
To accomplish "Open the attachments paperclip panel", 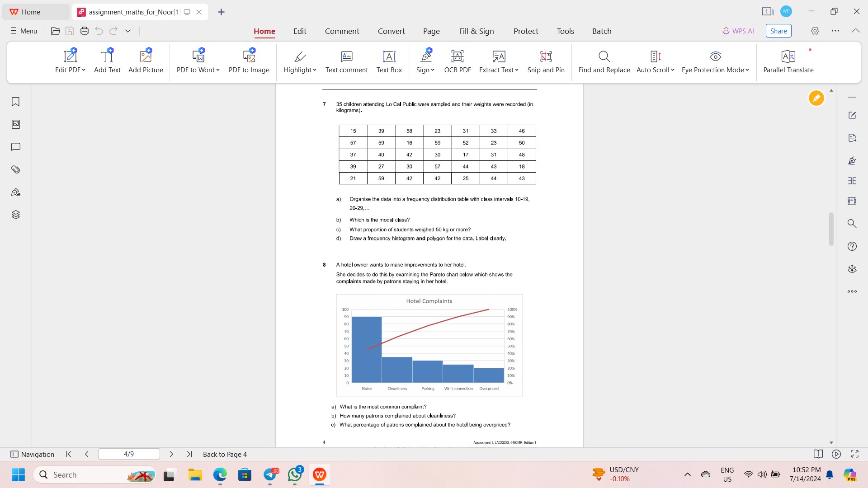I will [x=16, y=169].
